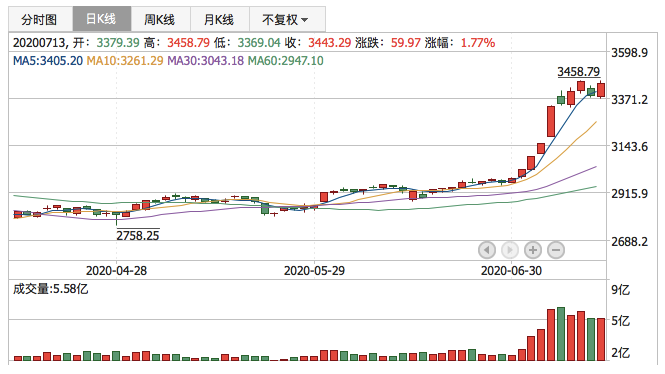Click the 2亿 volume axis label

point(620,353)
